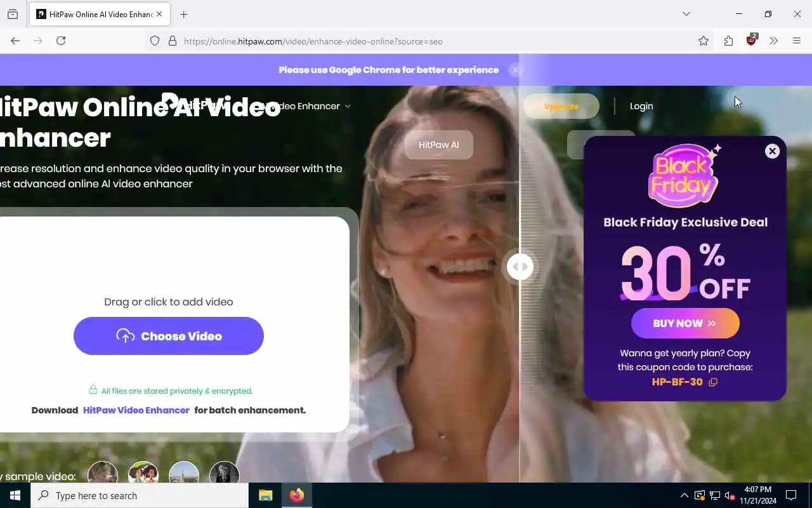The image size is (812, 508).
Task: Click the HitPaw AI label on preview
Action: 438,145
